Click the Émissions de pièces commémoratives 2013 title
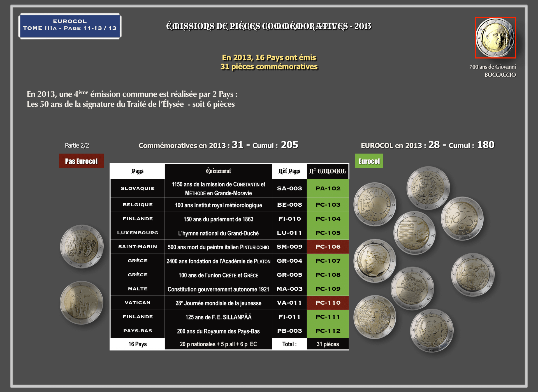538x392 pixels. pos(269,26)
